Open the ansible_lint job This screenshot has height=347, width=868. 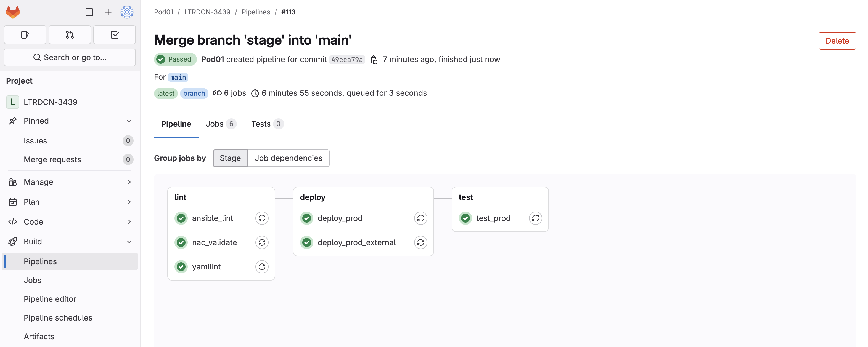tap(212, 218)
